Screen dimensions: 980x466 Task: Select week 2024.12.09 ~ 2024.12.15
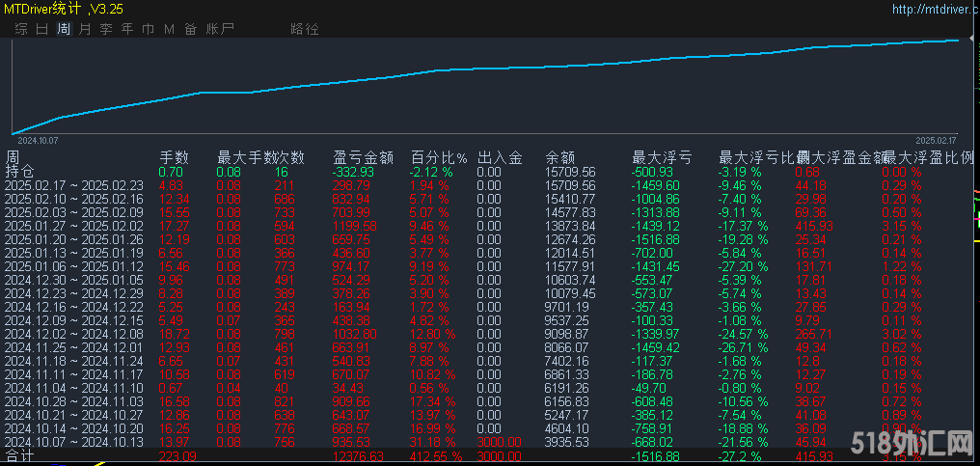[x=73, y=321]
